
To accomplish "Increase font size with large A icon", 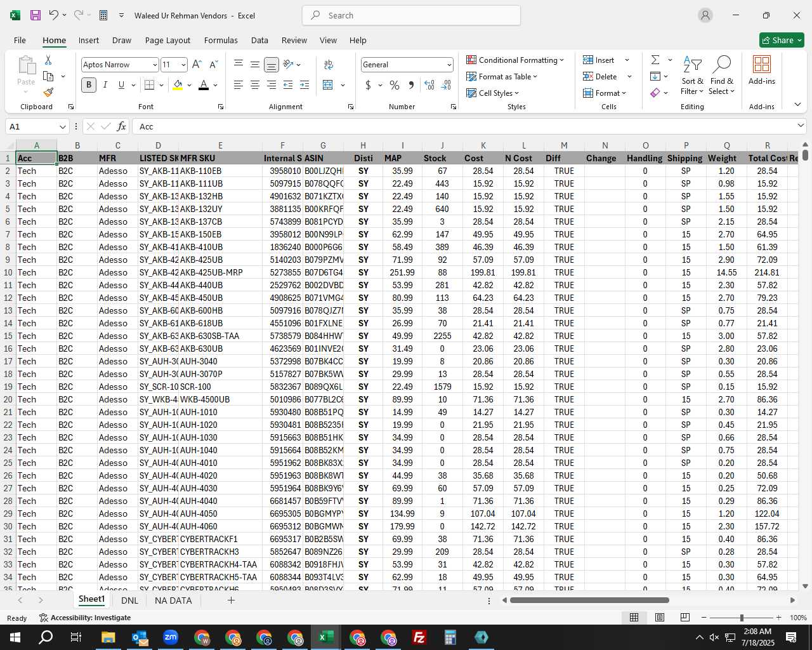I will tap(197, 65).
